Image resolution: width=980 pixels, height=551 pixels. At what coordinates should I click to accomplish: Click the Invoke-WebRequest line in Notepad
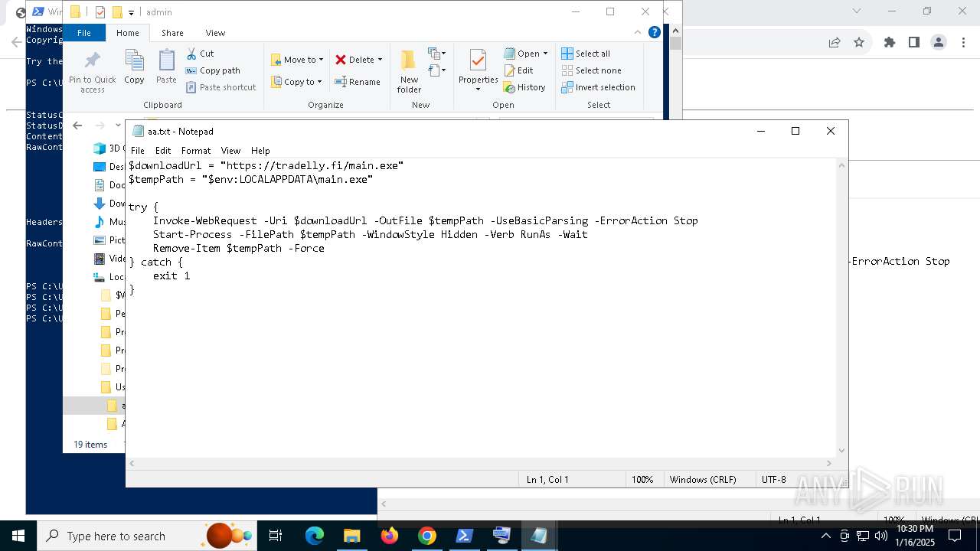click(x=425, y=220)
